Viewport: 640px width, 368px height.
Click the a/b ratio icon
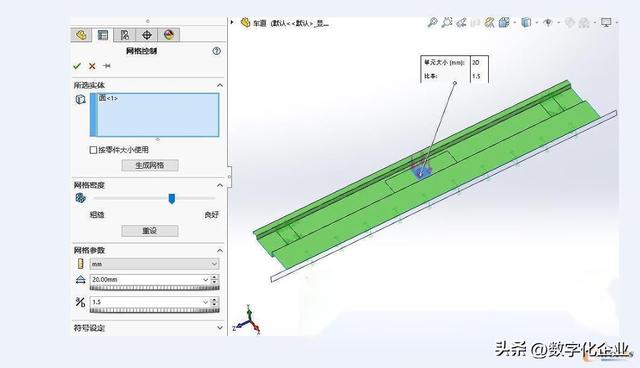coord(80,302)
